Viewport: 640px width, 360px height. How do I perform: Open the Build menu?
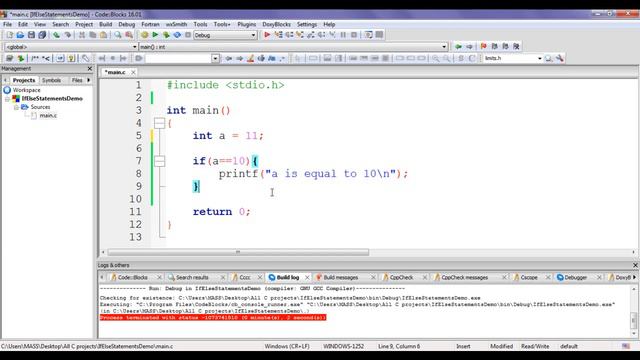pyautogui.click(x=106, y=24)
